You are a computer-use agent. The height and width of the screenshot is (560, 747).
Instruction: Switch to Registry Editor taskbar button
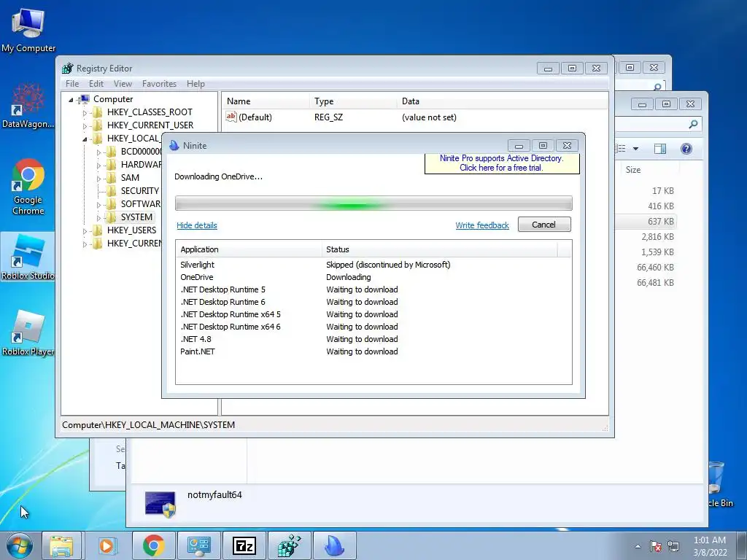[289, 545]
